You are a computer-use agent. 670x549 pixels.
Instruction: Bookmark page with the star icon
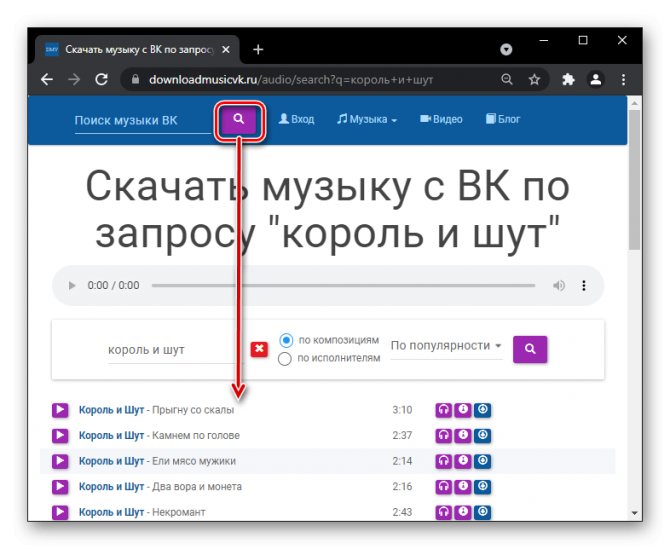[x=534, y=79]
